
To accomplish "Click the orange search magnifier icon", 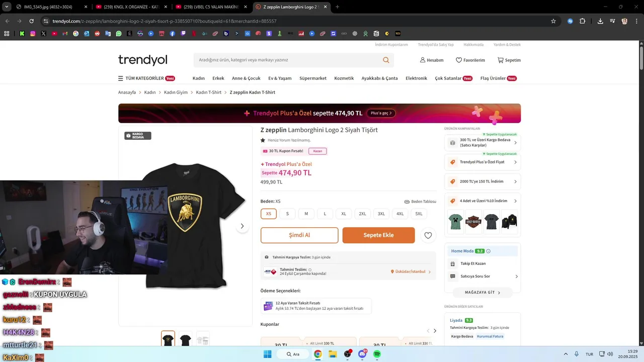I will coord(386,60).
